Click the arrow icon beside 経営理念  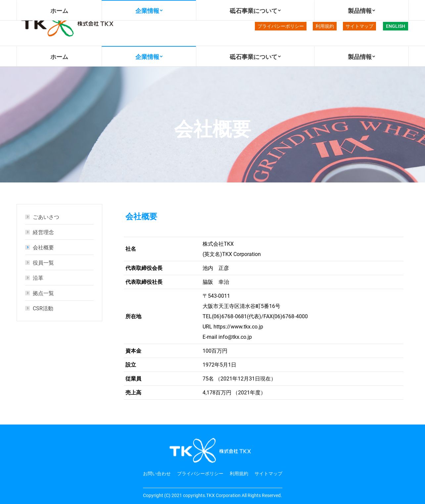(x=27, y=232)
